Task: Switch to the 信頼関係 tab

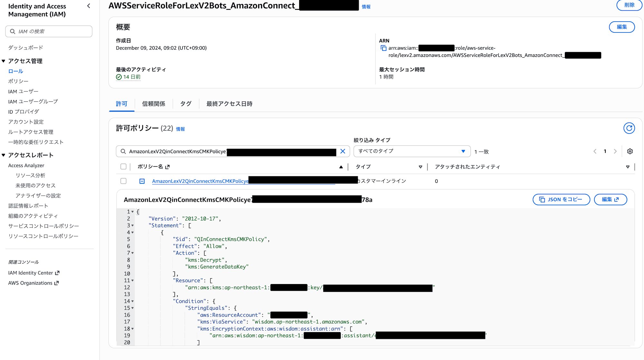Action: (154, 104)
